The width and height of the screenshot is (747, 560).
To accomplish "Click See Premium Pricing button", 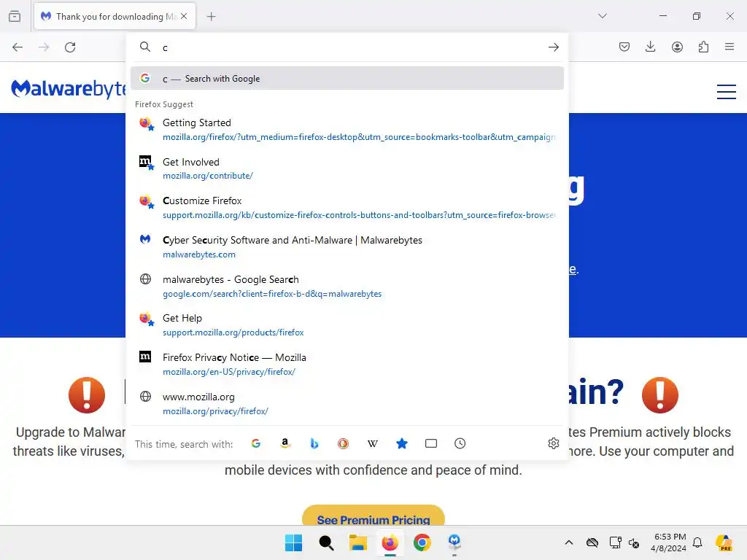I will (x=373, y=516).
